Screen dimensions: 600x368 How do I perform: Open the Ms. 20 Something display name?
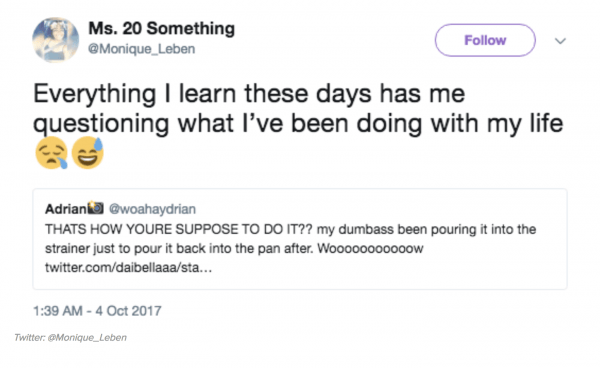(x=161, y=29)
